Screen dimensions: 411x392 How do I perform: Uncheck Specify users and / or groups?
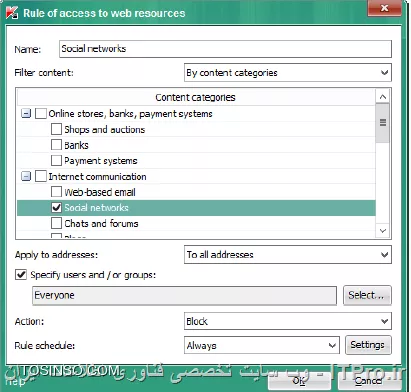coord(21,275)
